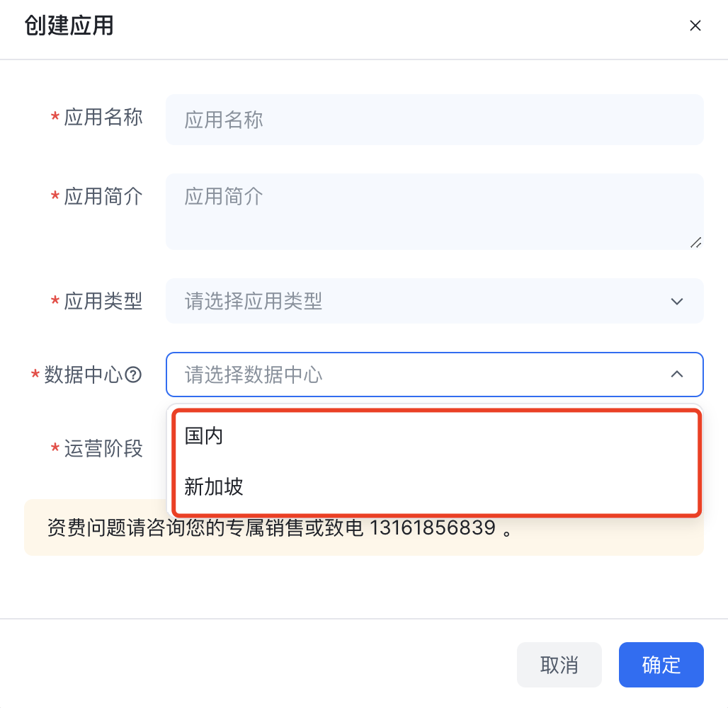The image size is (728, 708).
Task: Expand the 应用类型 dropdown chevron arrow
Action: tap(677, 302)
